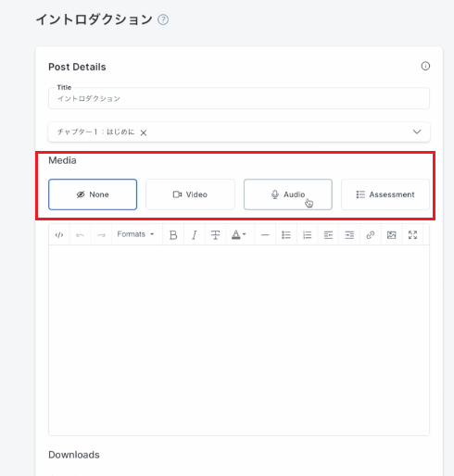Viewport: 454px width, 476px height.
Task: Toggle italic formatting
Action: click(x=195, y=235)
